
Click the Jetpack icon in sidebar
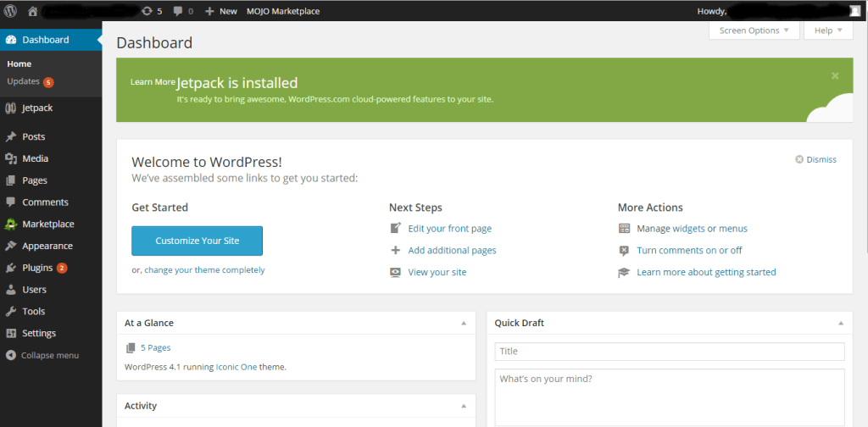pos(10,108)
